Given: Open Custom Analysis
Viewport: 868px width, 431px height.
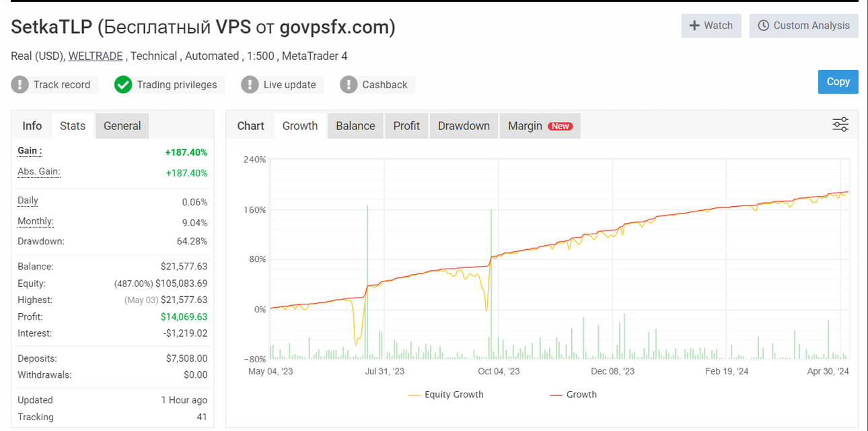Looking at the screenshot, I should tap(803, 26).
